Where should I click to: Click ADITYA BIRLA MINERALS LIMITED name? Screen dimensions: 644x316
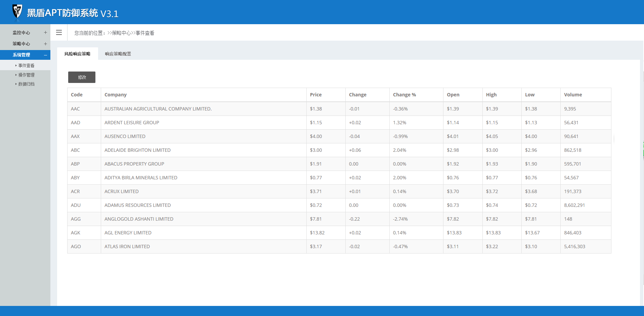click(x=141, y=178)
